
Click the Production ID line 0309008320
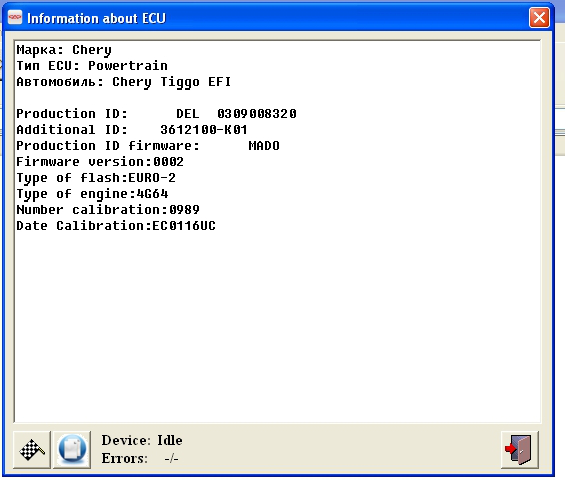pos(156,114)
